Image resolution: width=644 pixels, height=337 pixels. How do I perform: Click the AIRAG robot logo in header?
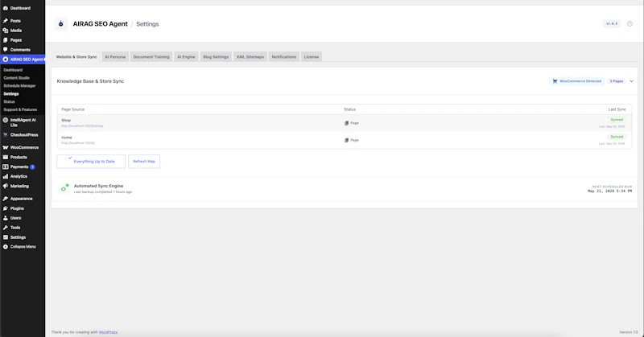pyautogui.click(x=61, y=24)
